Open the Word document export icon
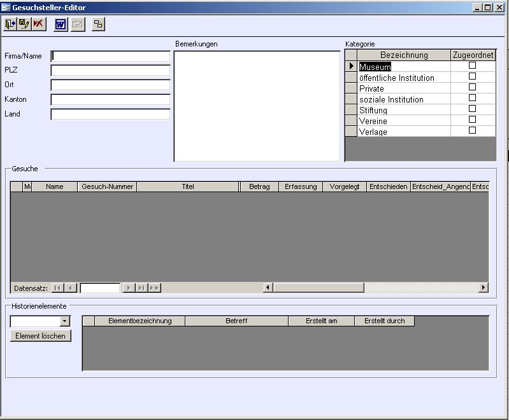Image resolution: width=509 pixels, height=420 pixels. point(61,24)
